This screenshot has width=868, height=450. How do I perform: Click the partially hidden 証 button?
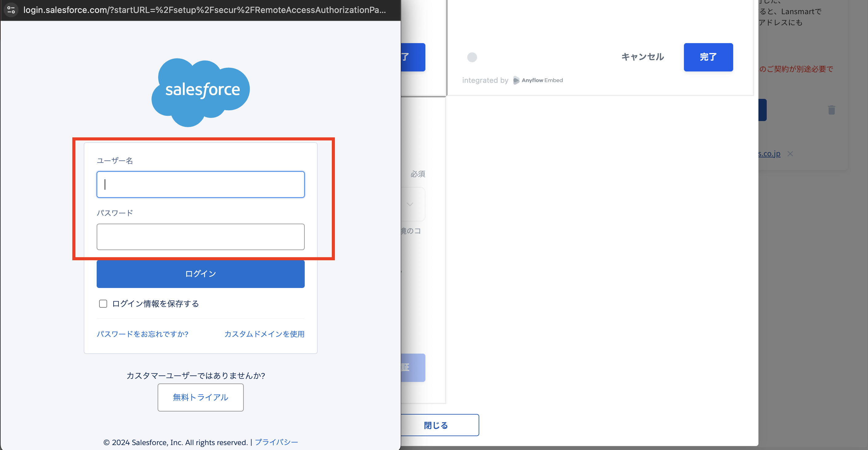click(x=413, y=367)
